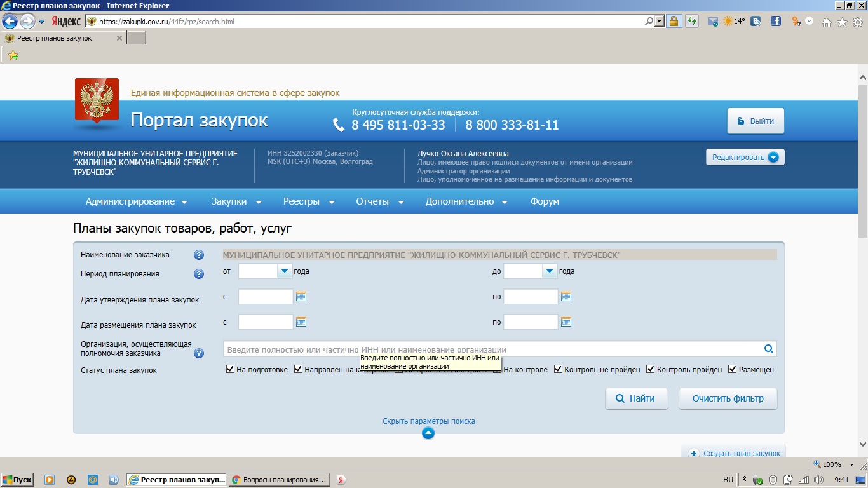
Task: Open calendar for plan approval end date
Action: [x=566, y=297]
